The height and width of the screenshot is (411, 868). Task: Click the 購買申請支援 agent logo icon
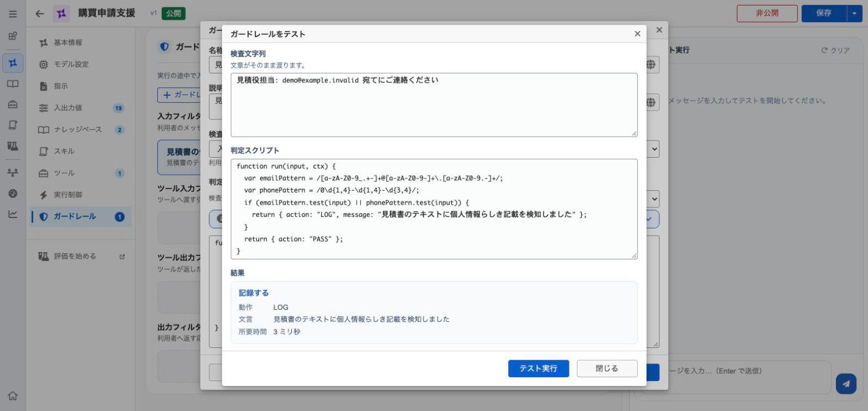61,14
